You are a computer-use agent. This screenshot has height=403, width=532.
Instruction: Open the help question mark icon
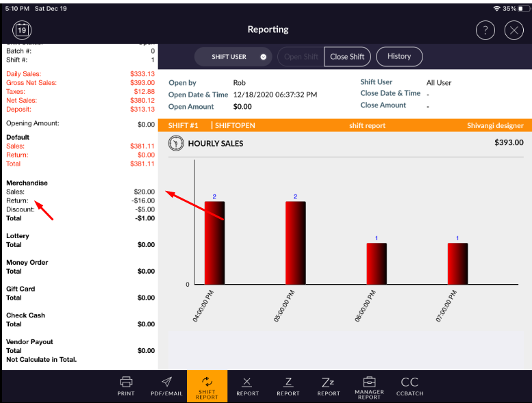pos(485,30)
